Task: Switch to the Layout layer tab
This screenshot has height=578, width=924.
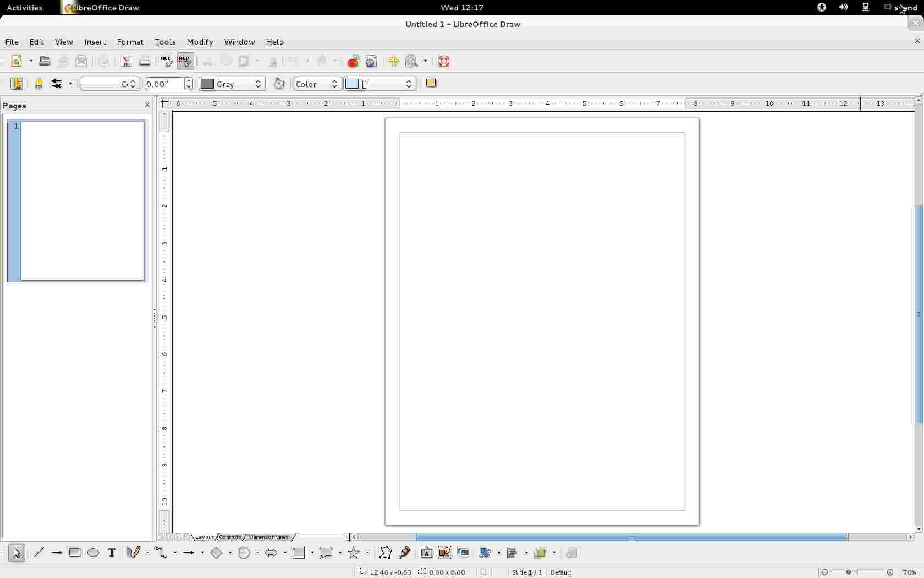Action: pyautogui.click(x=205, y=537)
